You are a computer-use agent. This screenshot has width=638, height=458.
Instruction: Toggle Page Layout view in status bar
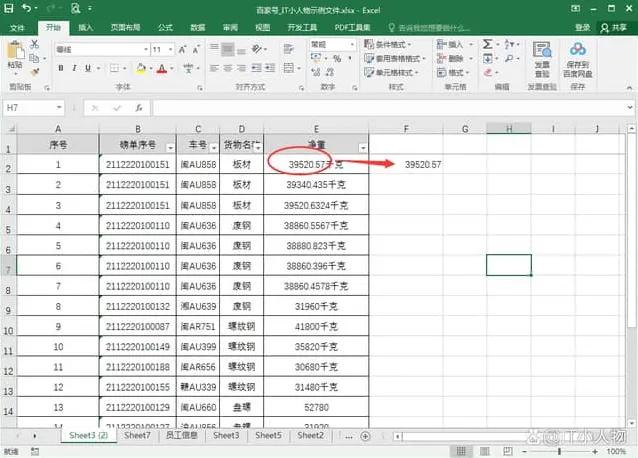click(x=485, y=451)
